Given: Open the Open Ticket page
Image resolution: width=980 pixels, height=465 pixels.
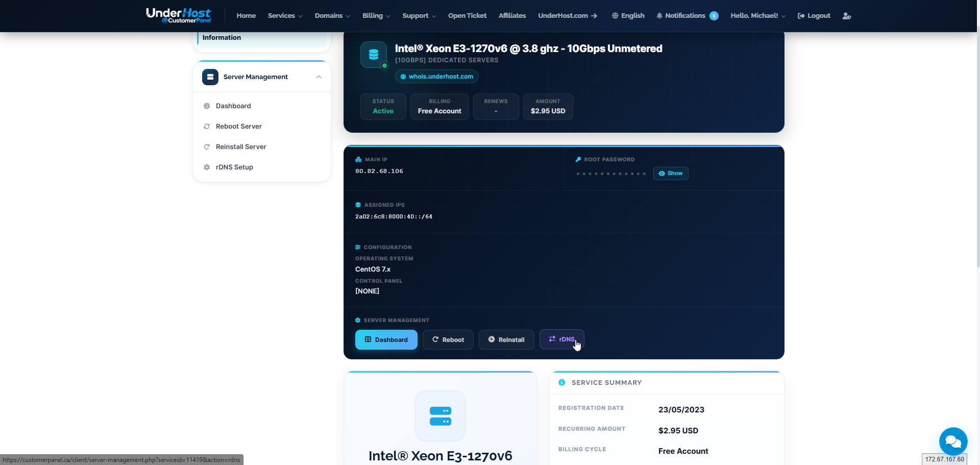Looking at the screenshot, I should pyautogui.click(x=467, y=16).
